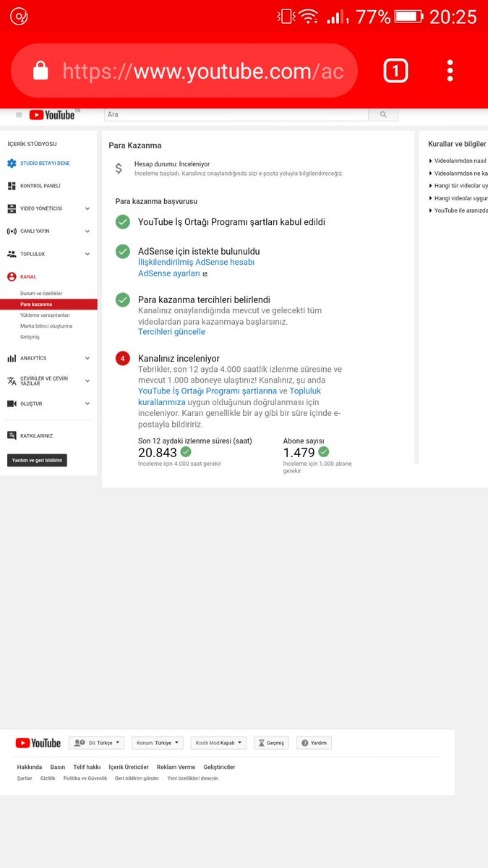Viewport: 488px width, 868px height.
Task: Click 'Geri bildirim gönder' in the footer
Action: 137,778
